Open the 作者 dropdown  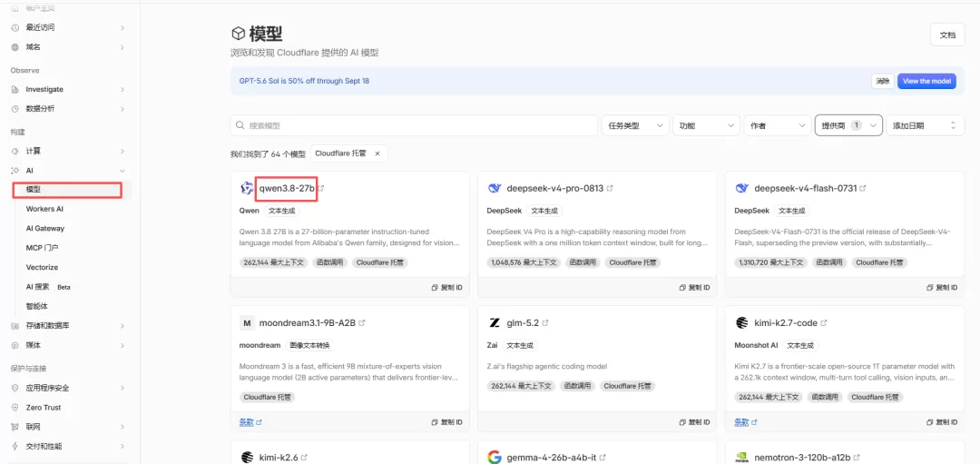[x=778, y=125]
